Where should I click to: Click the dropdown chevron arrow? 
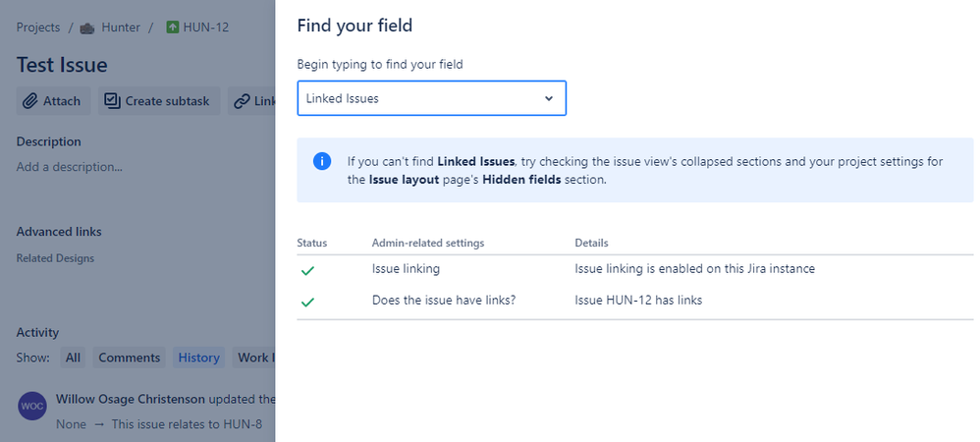tap(549, 98)
